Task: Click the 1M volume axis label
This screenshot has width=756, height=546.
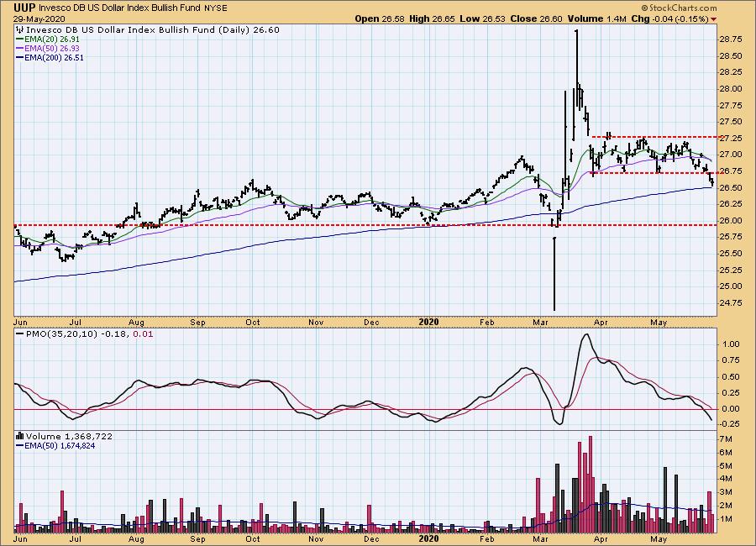Action: (x=726, y=519)
